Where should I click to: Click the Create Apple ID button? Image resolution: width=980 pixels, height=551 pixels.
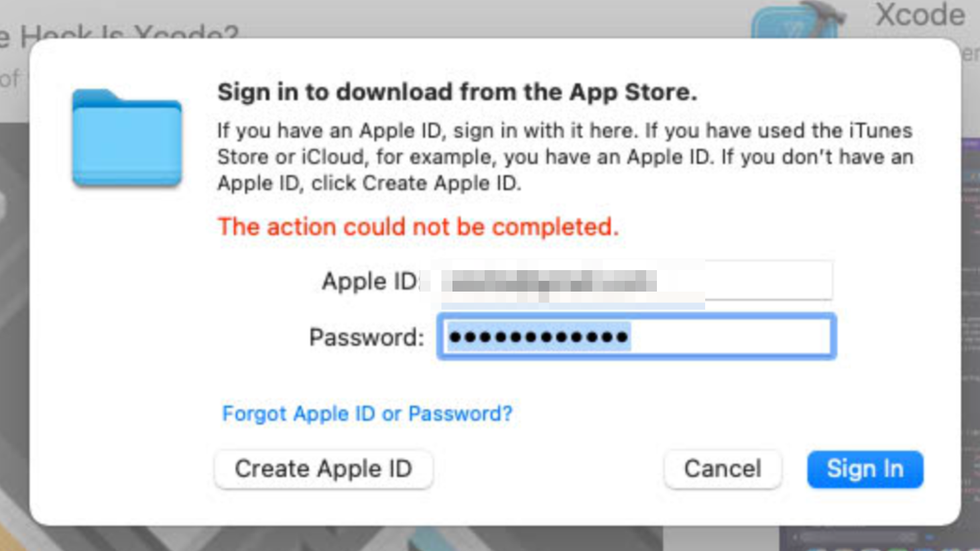point(324,469)
